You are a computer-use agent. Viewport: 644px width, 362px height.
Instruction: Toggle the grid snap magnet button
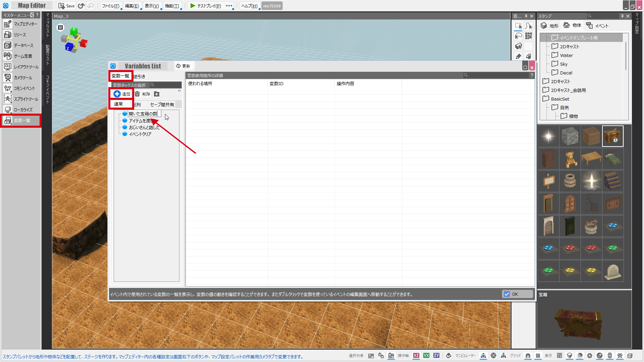point(528,356)
